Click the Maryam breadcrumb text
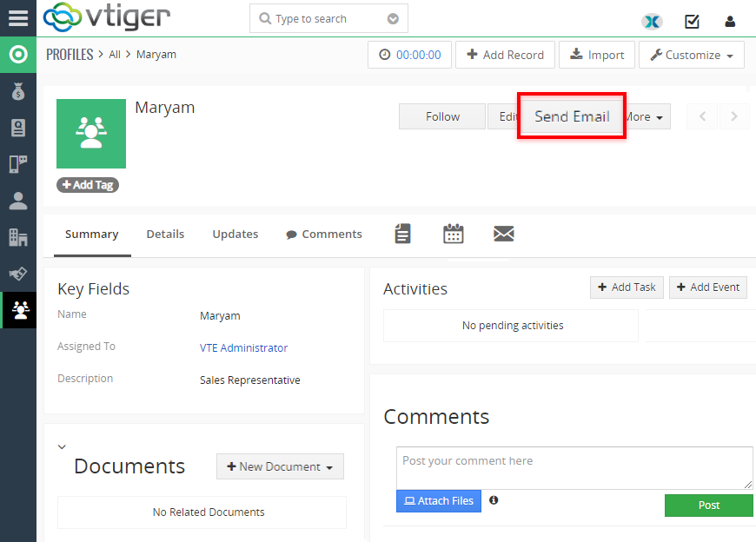Image resolution: width=756 pixels, height=542 pixels. coord(156,55)
